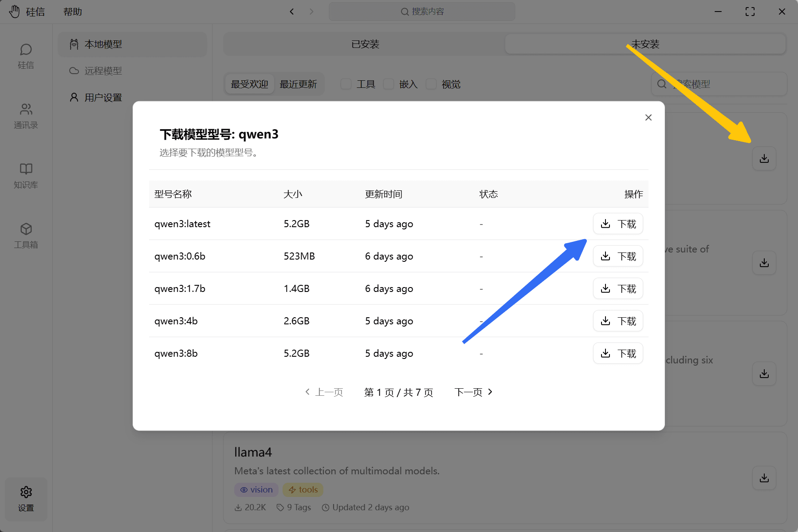Click the 1.4GB size cell
798x532 pixels.
(296, 288)
